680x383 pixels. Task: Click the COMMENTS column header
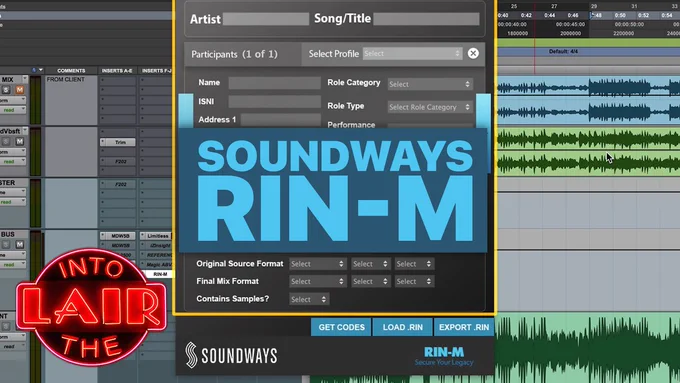click(71, 71)
